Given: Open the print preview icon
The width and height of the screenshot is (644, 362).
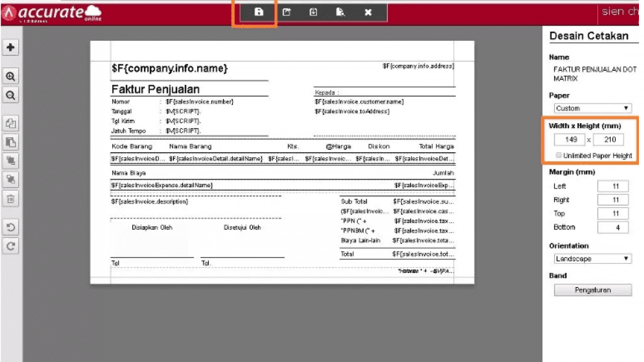Looking at the screenshot, I should [341, 12].
